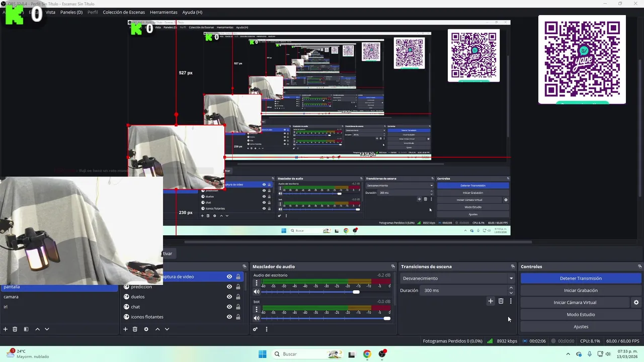644x362 pixels.
Task: Move selected source down in list
Action: 167,329
